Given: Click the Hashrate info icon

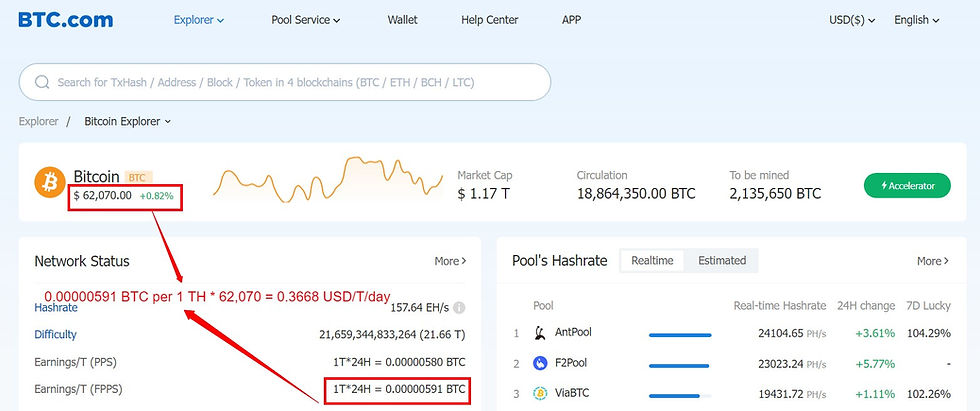Looking at the screenshot, I should [x=459, y=308].
